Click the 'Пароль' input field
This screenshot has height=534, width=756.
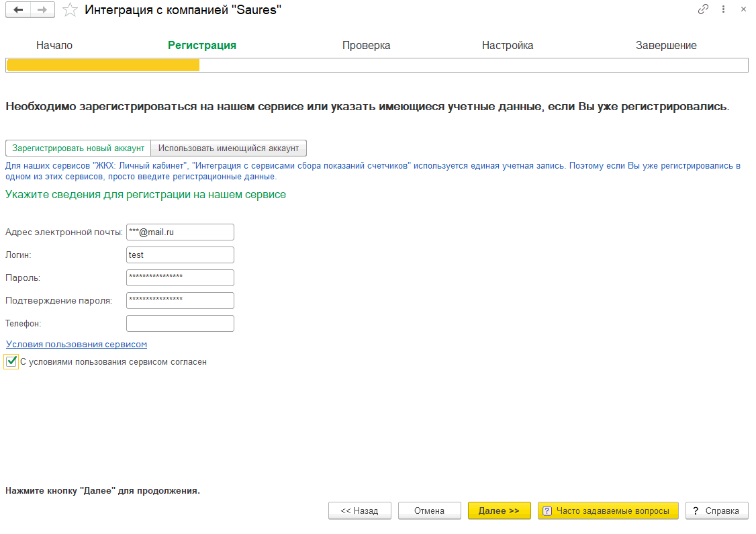coord(181,278)
